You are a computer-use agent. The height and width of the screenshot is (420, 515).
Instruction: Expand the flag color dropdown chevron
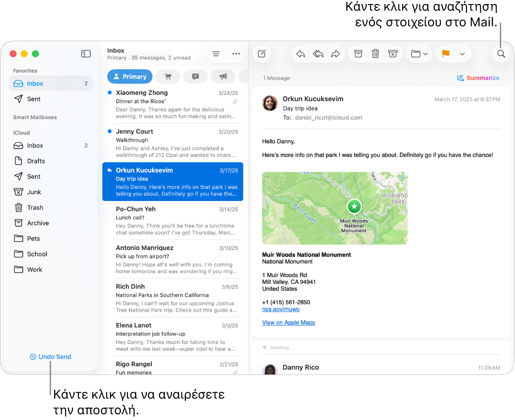(x=462, y=54)
